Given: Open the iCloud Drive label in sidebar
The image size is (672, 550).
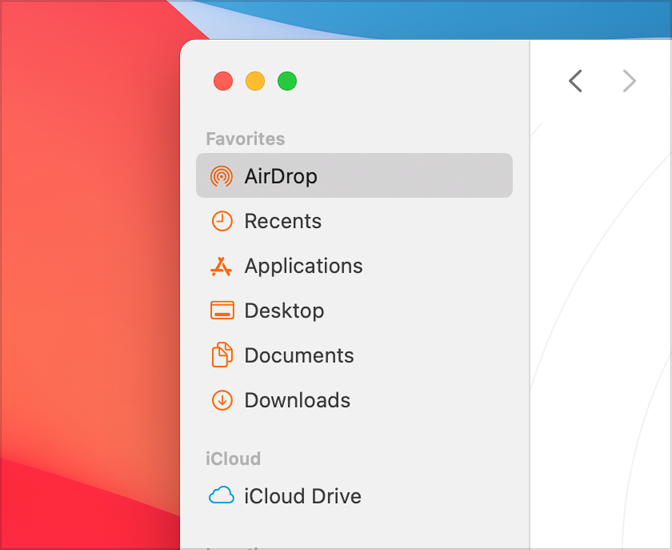Looking at the screenshot, I should coord(303,496).
